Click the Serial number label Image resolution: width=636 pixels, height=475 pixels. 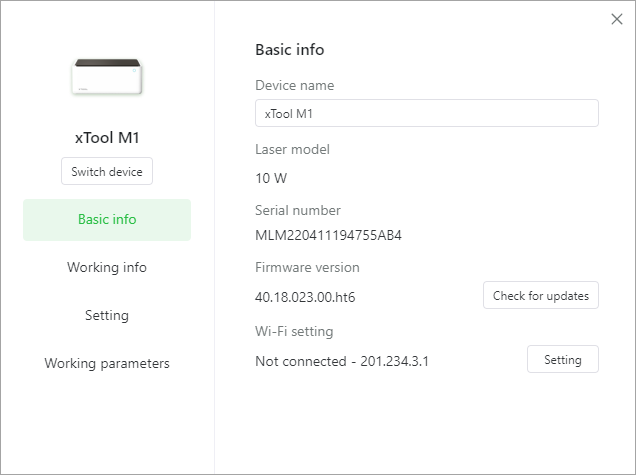point(298,210)
